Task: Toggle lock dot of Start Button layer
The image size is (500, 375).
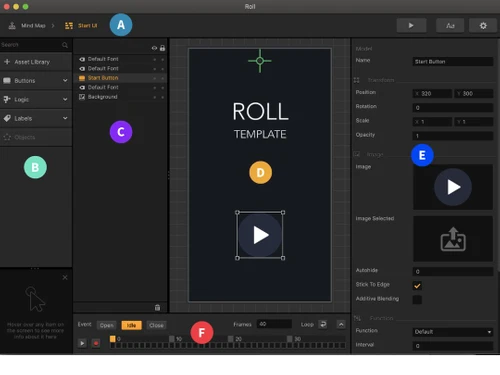Action: coord(163,78)
